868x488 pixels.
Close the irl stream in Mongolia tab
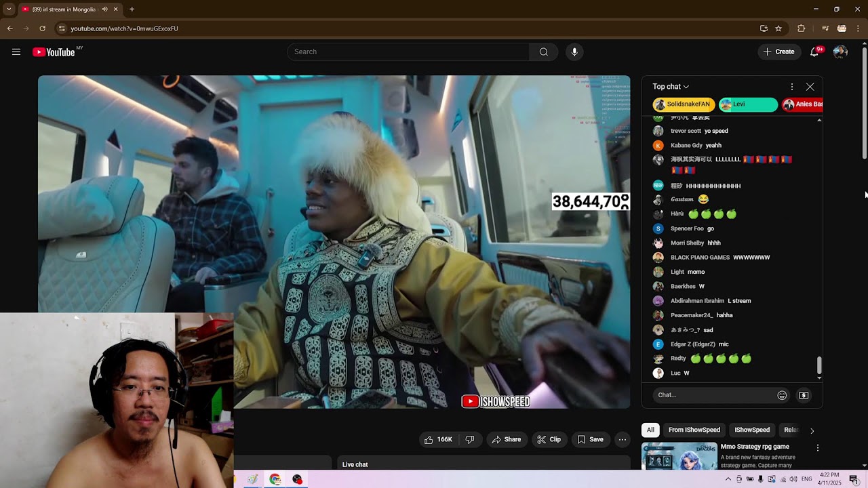[x=115, y=9]
